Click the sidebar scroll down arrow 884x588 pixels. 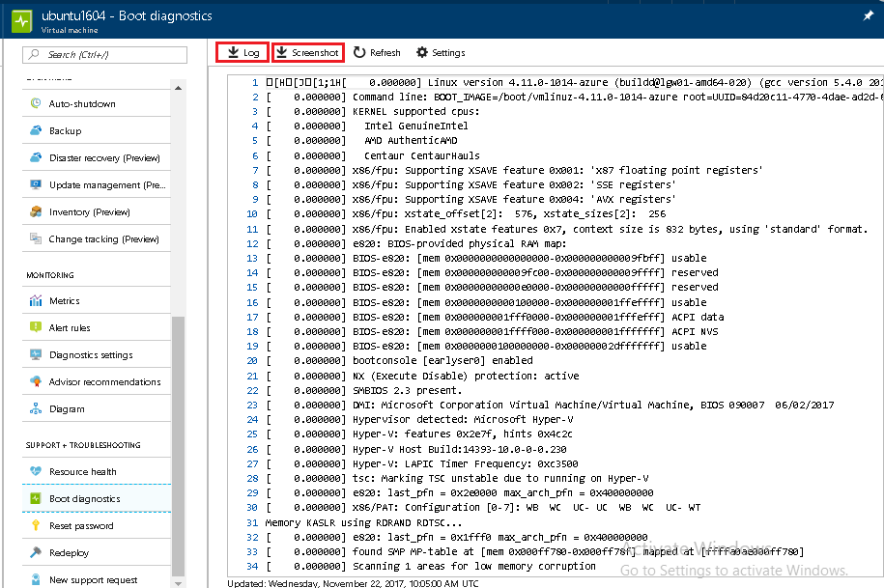point(178,583)
